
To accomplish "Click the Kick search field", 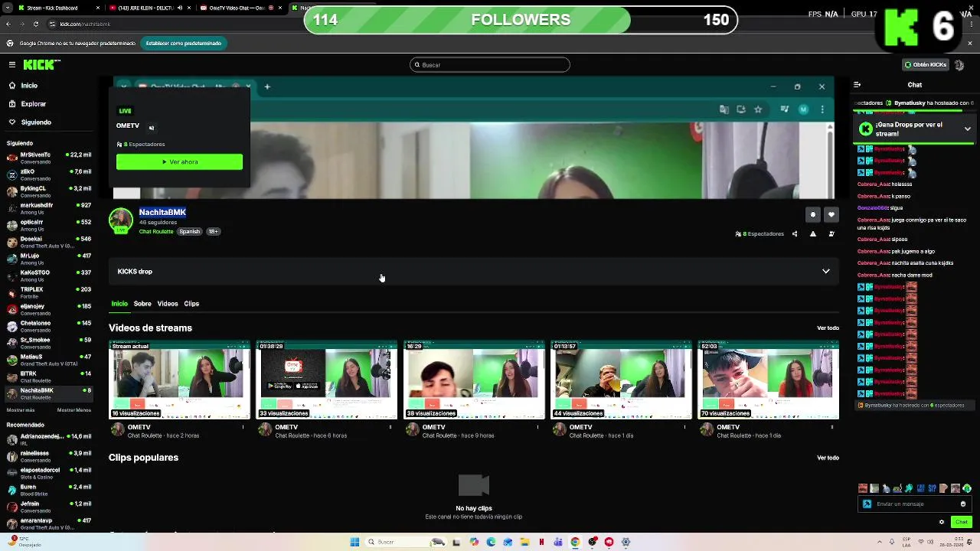I will 490,65.
